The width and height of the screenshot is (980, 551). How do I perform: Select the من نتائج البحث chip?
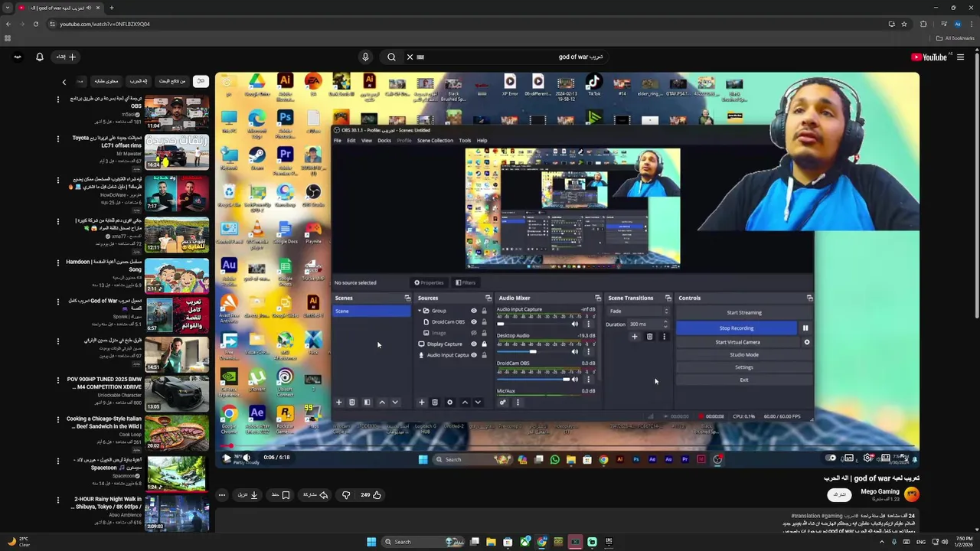point(171,81)
